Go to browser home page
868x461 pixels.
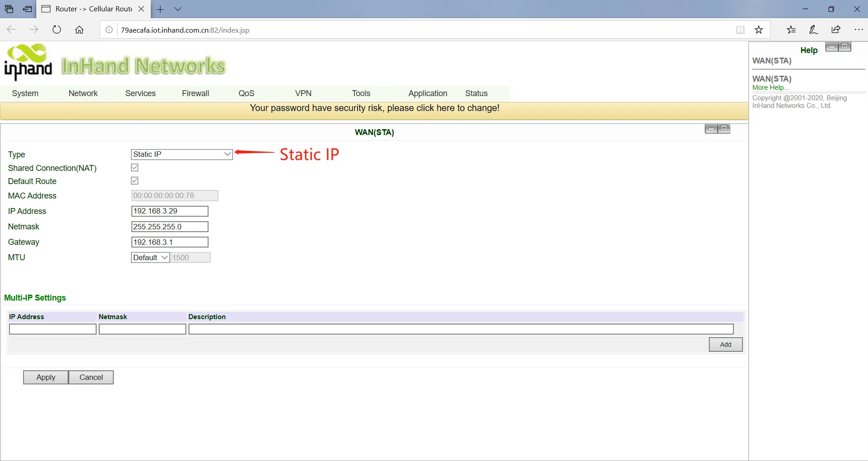click(79, 30)
